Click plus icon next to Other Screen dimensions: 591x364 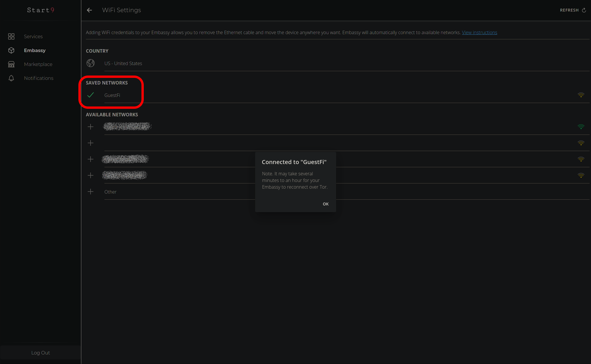point(91,192)
